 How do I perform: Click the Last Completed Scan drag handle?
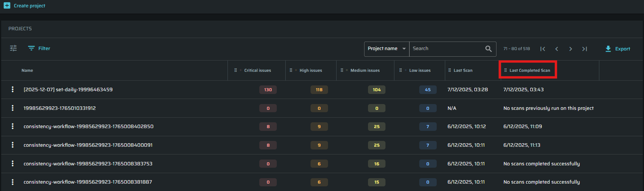[x=505, y=70]
